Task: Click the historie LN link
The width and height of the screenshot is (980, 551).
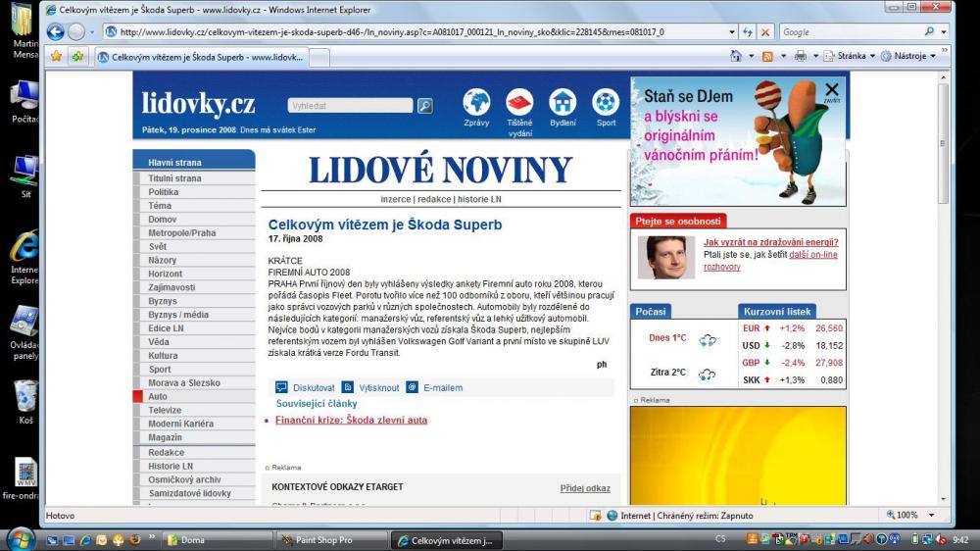Action: tap(479, 199)
